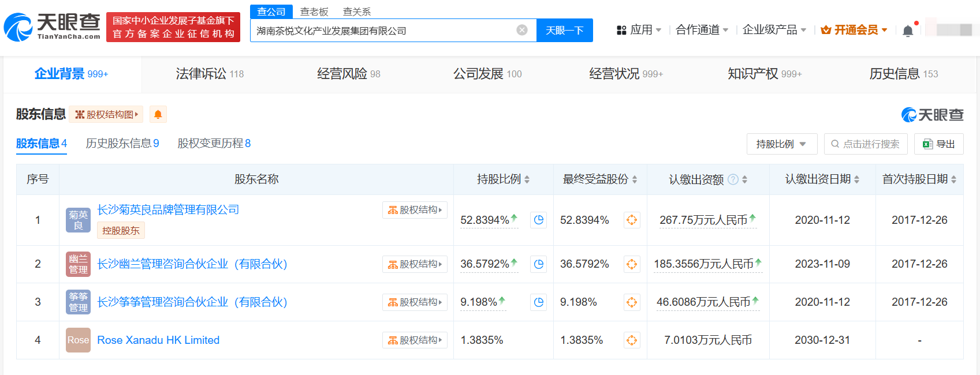Click the 2030-12-31 contribution date
The width and height of the screenshot is (980, 375).
(822, 340)
